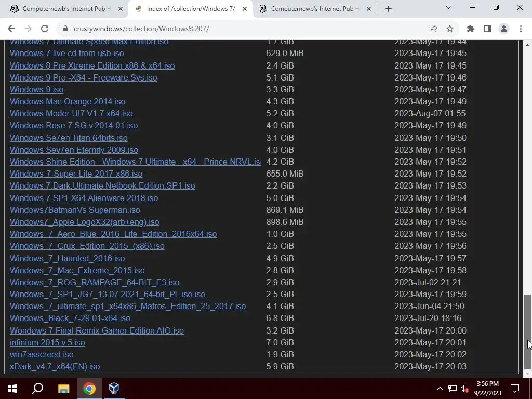
Task: Open Windows.7.SP1.X64.Alienware.2018.iso
Action: [x=84, y=198]
